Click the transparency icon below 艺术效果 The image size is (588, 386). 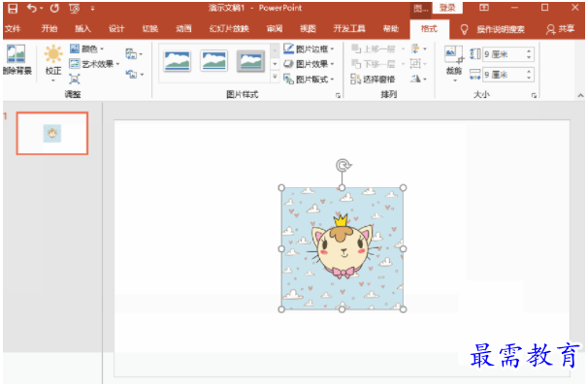point(75,79)
